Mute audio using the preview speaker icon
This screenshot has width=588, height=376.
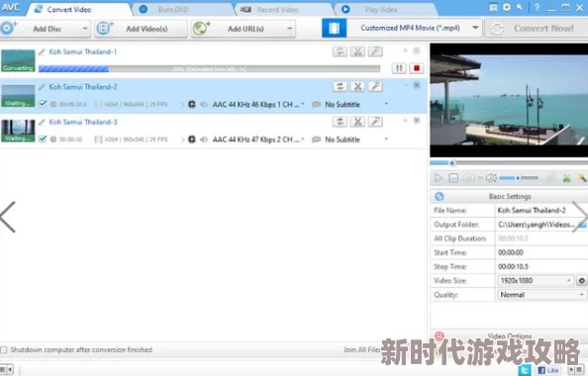pos(491,178)
